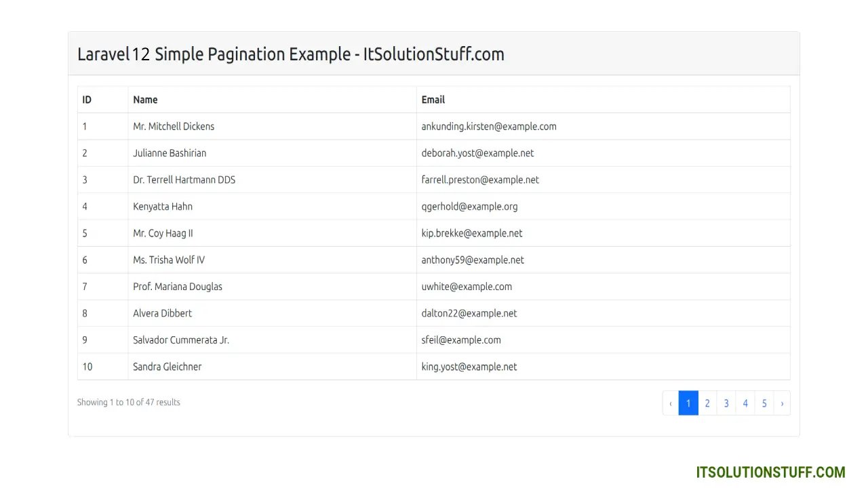Click on Dr. Terrell Hartmann DDS
Viewport: 868px width, 488px height.
tap(184, 180)
